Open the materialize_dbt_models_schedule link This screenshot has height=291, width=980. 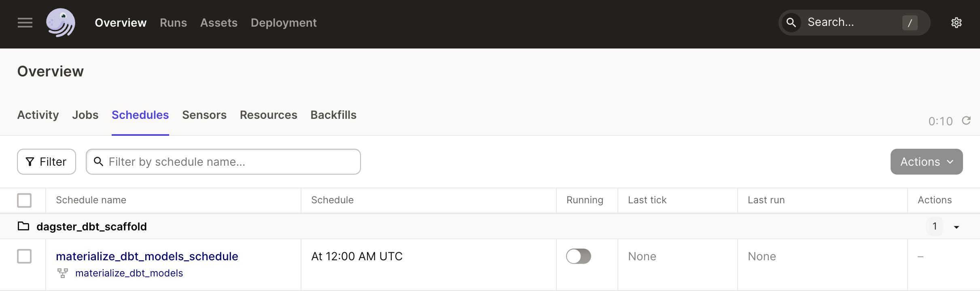pyautogui.click(x=147, y=256)
